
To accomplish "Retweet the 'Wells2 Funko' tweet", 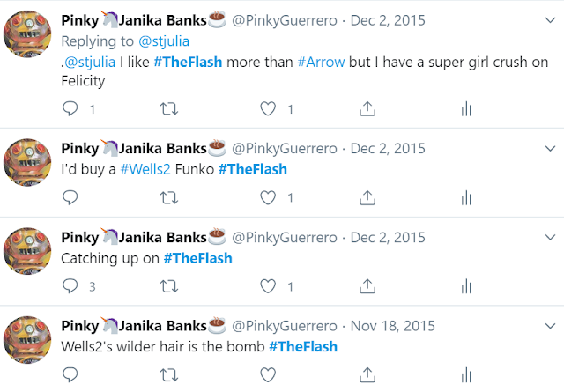I will click(x=169, y=198).
